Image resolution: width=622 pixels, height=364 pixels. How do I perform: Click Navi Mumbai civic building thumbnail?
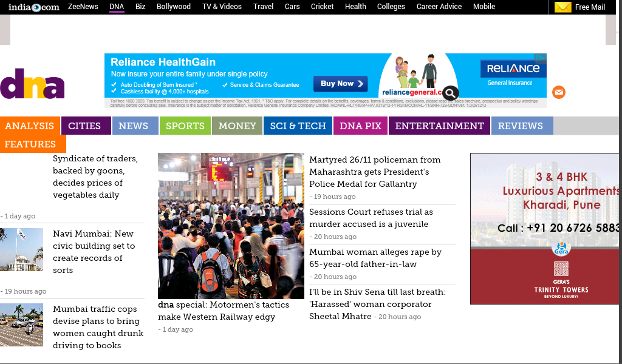21,249
